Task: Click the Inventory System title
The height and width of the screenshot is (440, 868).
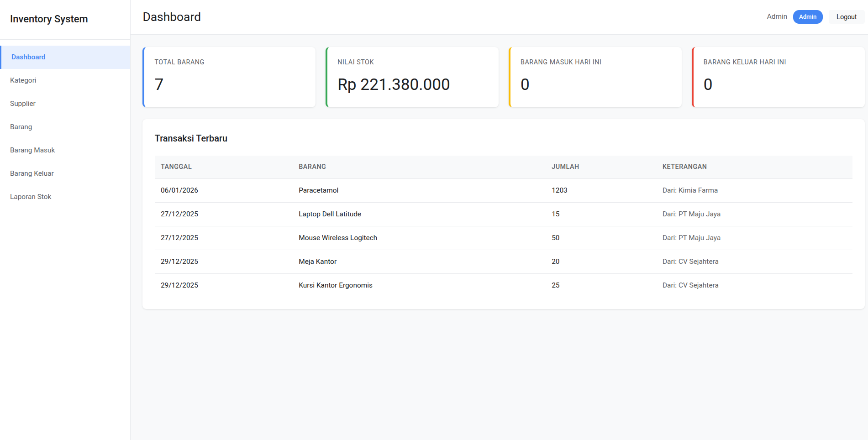Action: (49, 19)
